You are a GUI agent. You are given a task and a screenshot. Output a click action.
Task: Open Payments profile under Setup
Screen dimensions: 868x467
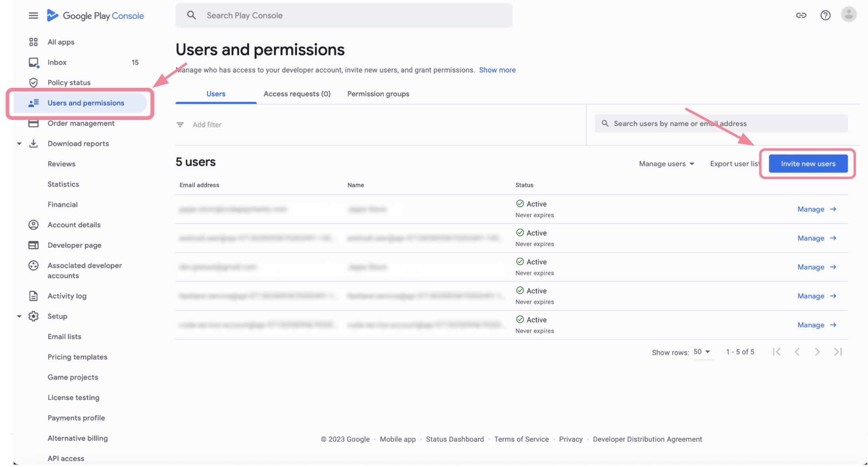[76, 418]
